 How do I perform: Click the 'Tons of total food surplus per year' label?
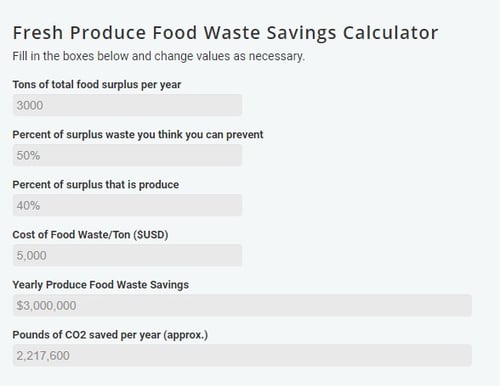tap(97, 85)
